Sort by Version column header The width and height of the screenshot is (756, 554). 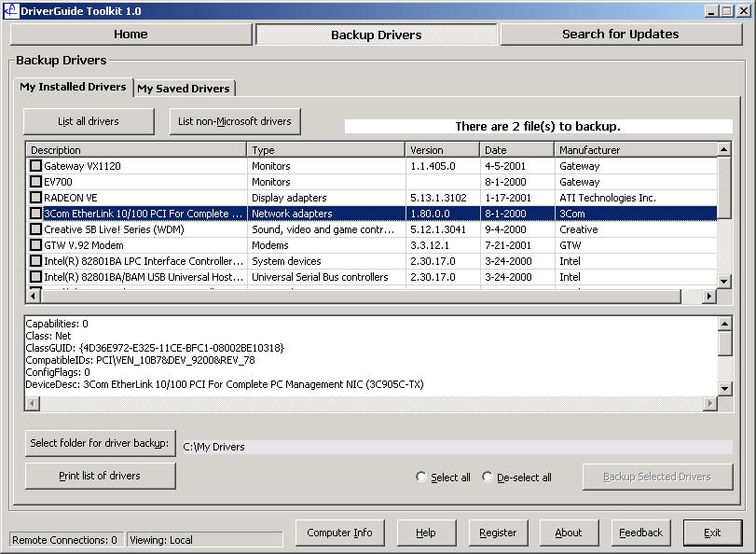[443, 150]
